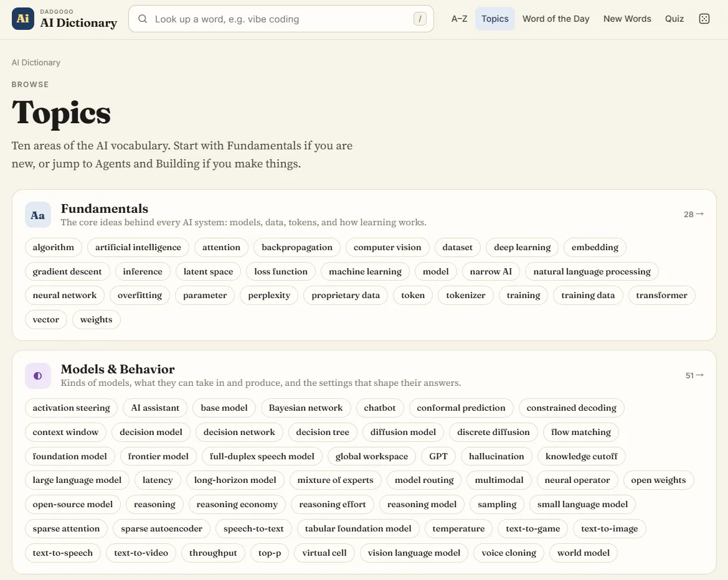Image resolution: width=728 pixels, height=580 pixels.
Task: Focus the Look up a word search field
Action: (281, 19)
